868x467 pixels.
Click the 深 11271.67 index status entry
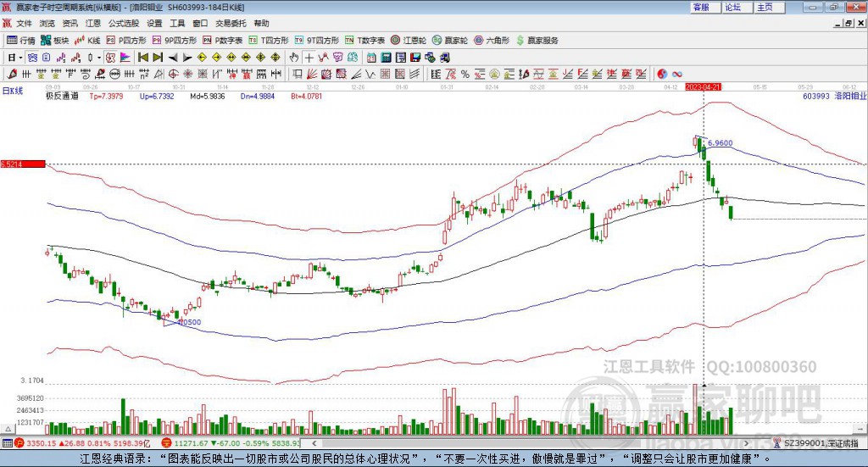pos(231,443)
